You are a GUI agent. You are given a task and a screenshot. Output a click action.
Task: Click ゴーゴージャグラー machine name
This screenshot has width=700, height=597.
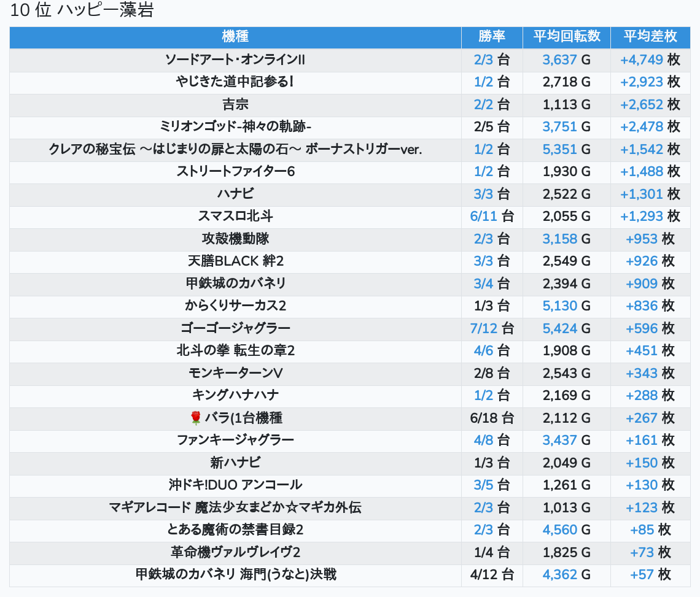tap(235, 328)
